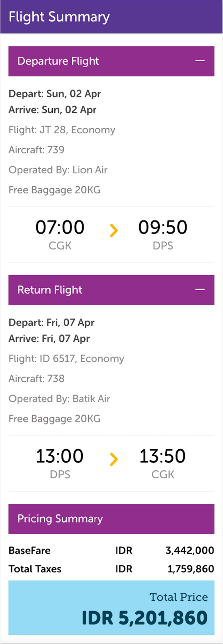Select Depart Fri, 07 Apr date line
This screenshot has height=644, width=223.
[51, 323]
